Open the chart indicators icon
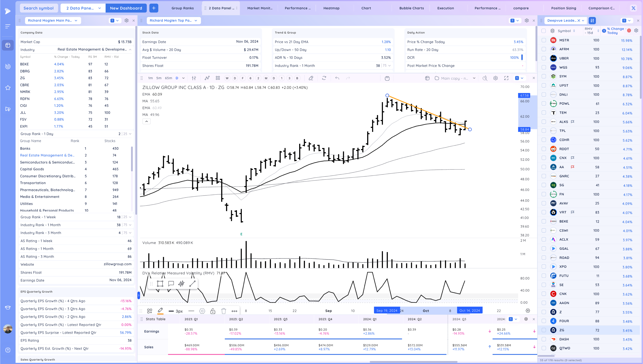The height and width of the screenshot is (364, 643). click(207, 78)
